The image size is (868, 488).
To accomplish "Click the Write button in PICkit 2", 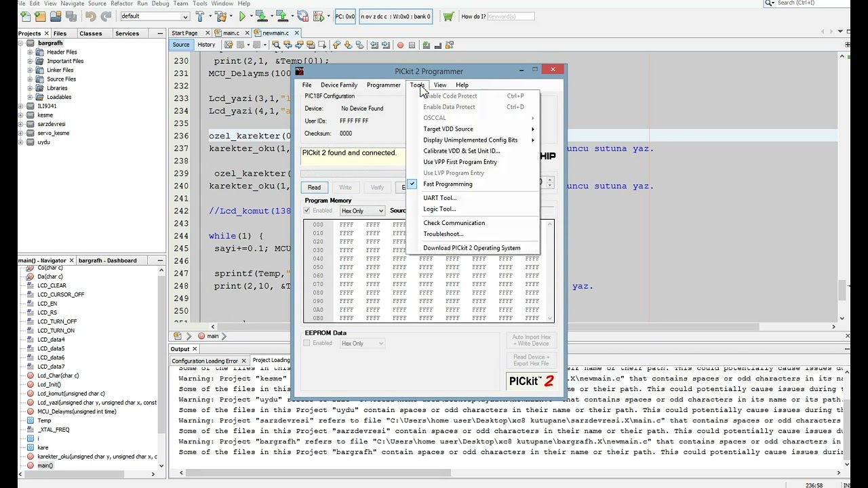I will tap(345, 187).
